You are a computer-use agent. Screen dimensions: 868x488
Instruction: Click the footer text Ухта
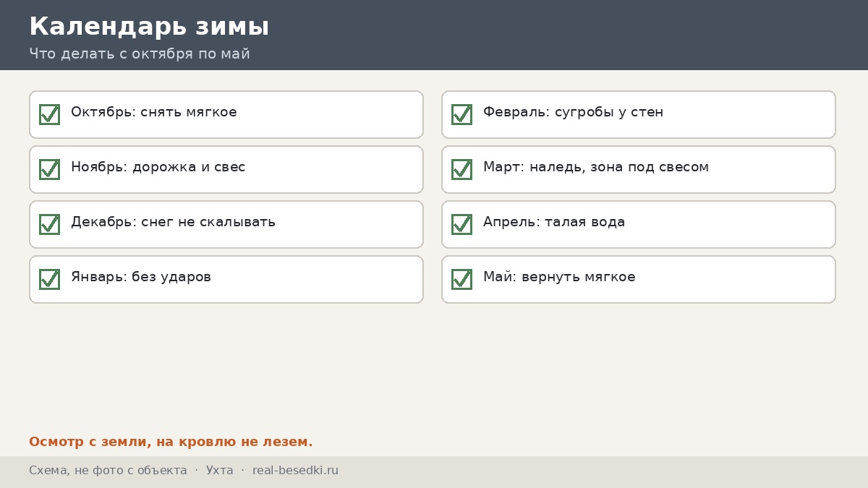click(x=220, y=471)
